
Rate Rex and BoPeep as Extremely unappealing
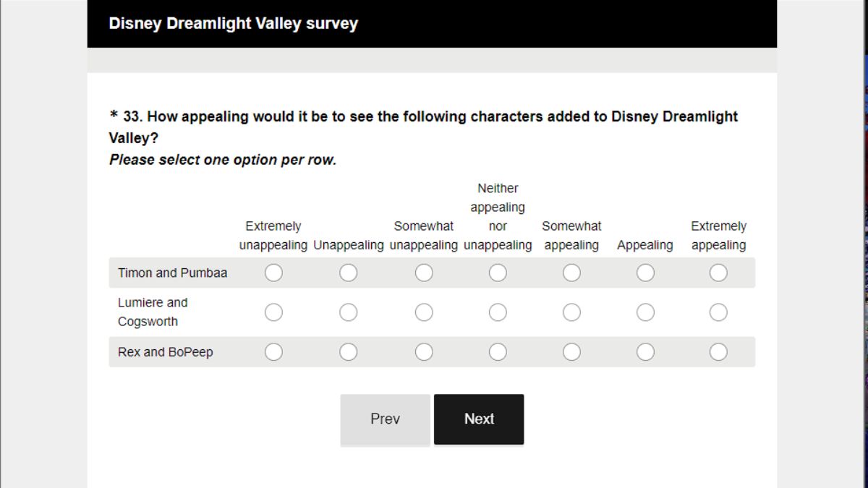tap(273, 352)
